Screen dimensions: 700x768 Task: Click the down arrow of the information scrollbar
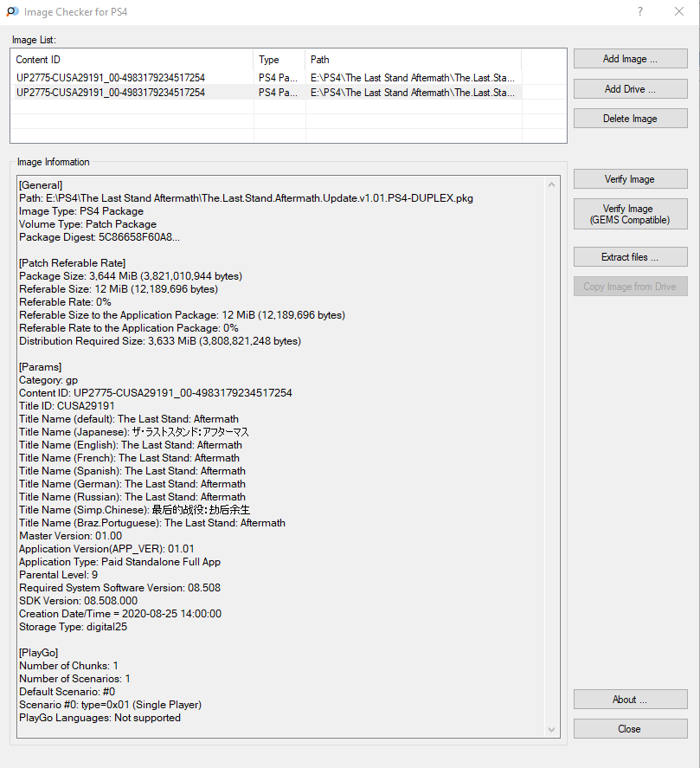point(552,730)
